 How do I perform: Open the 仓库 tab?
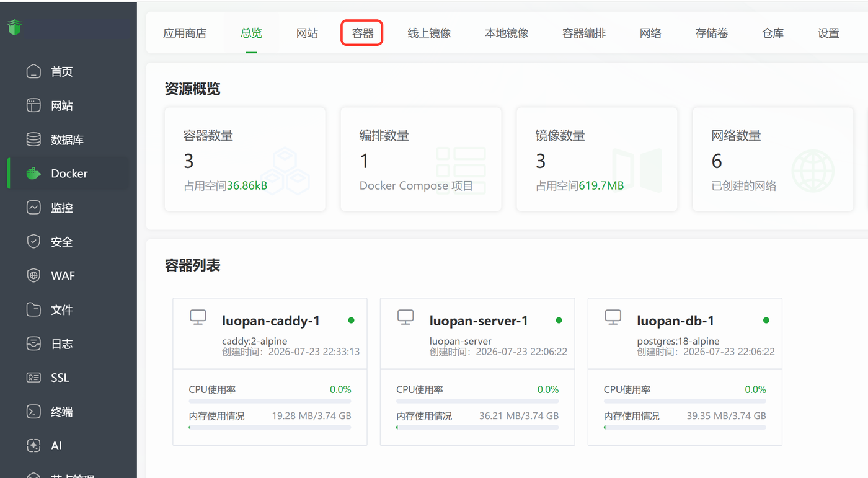pos(773,33)
